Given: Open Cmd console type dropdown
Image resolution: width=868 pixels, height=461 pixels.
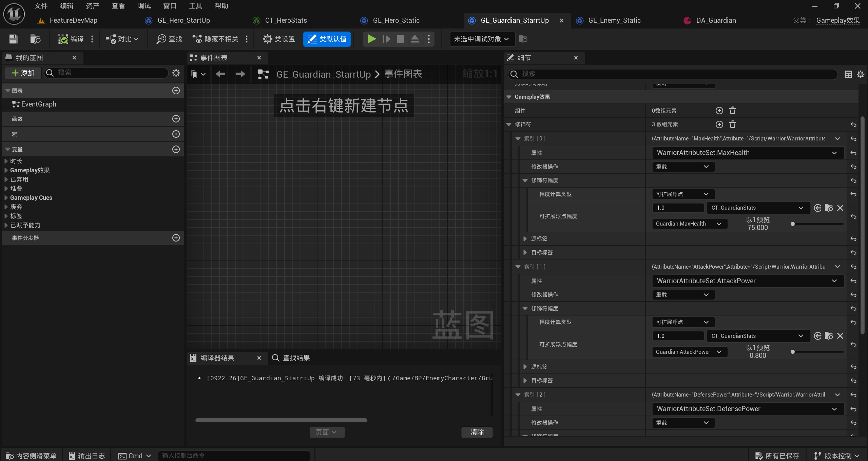Looking at the screenshot, I should [135, 456].
